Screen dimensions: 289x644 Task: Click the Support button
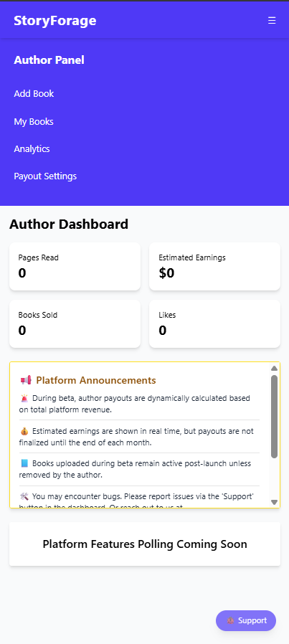246,620
